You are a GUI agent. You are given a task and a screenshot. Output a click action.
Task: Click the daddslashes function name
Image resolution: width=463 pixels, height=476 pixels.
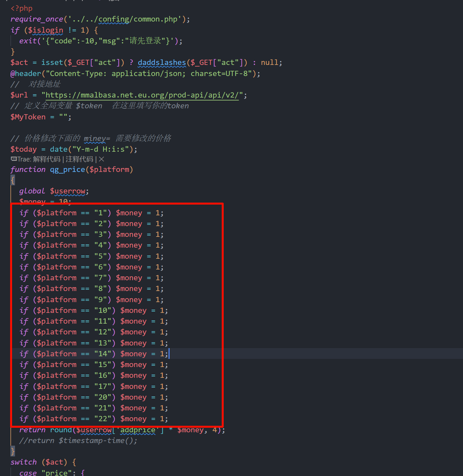coord(161,63)
